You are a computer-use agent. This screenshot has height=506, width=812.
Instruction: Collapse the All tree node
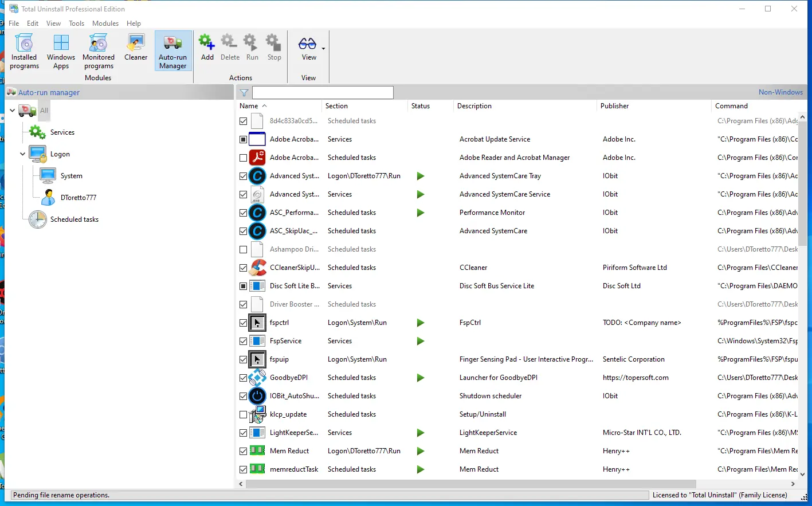[12, 111]
